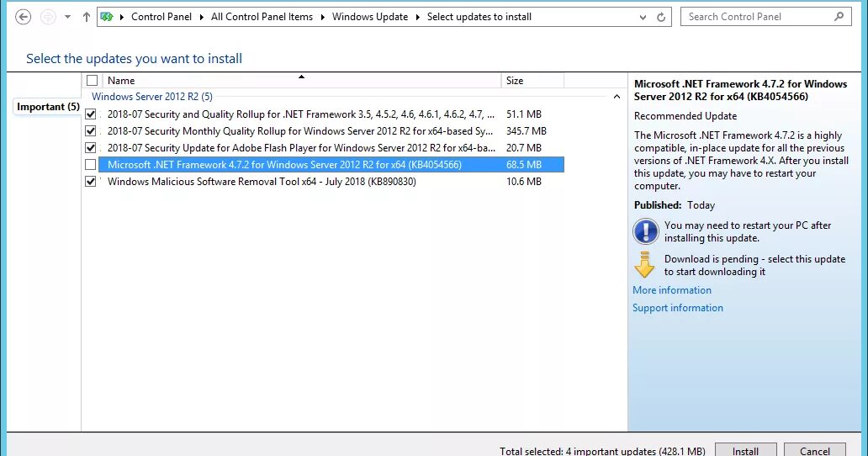Expand arrow after All Control Panel Items
The height and width of the screenshot is (456, 868).
click(x=323, y=17)
